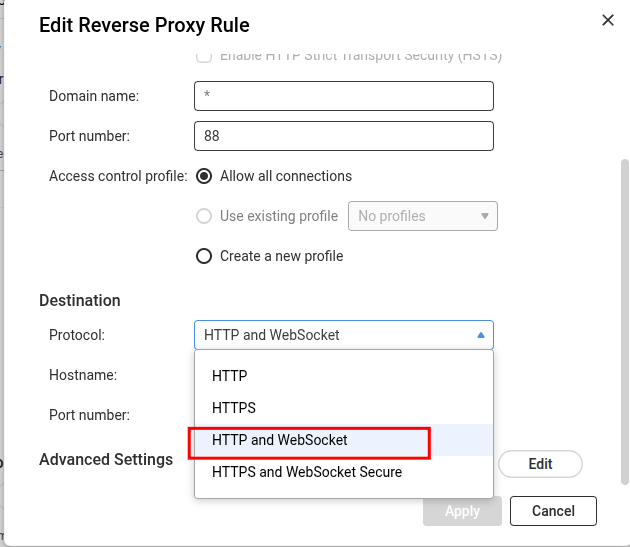Select the Create a new profile option
Image resolution: width=630 pixels, height=547 pixels.
pos(204,256)
